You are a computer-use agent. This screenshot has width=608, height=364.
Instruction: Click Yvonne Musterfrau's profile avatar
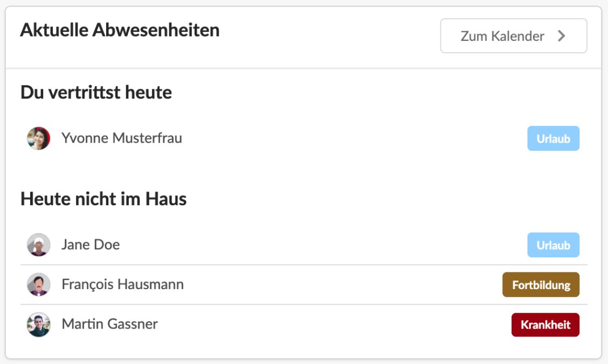coord(38,138)
